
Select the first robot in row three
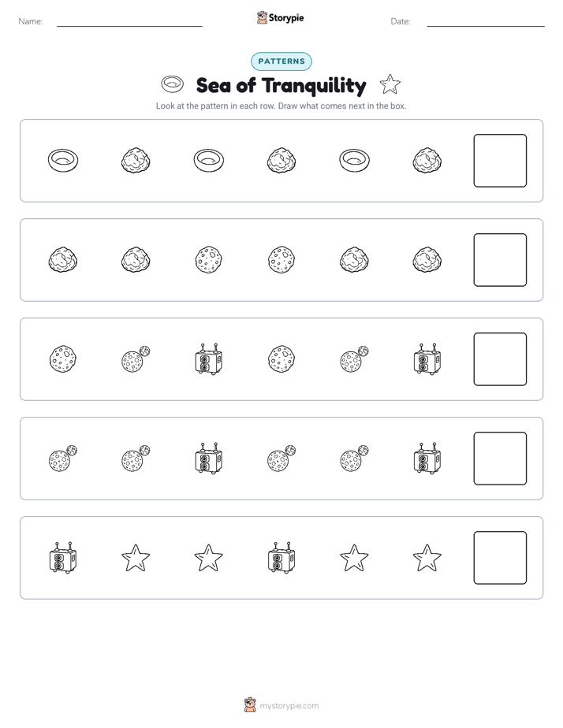pyautogui.click(x=209, y=359)
